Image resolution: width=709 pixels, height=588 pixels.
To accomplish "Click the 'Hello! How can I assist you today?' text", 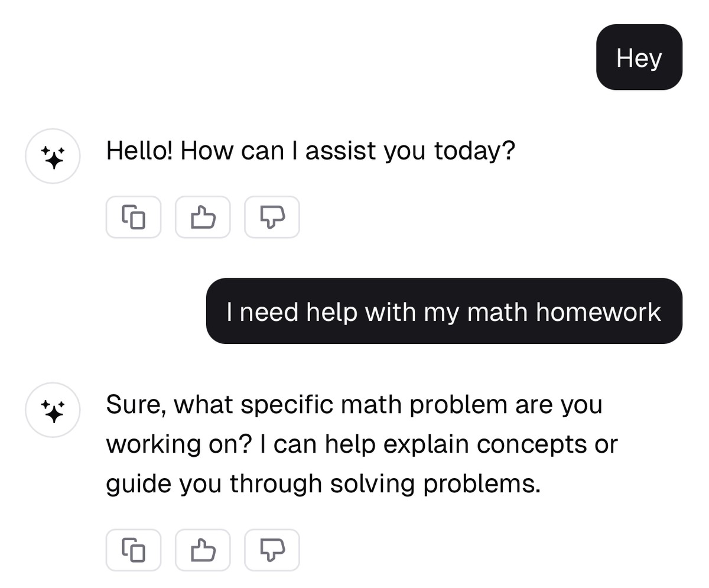I will click(x=311, y=151).
